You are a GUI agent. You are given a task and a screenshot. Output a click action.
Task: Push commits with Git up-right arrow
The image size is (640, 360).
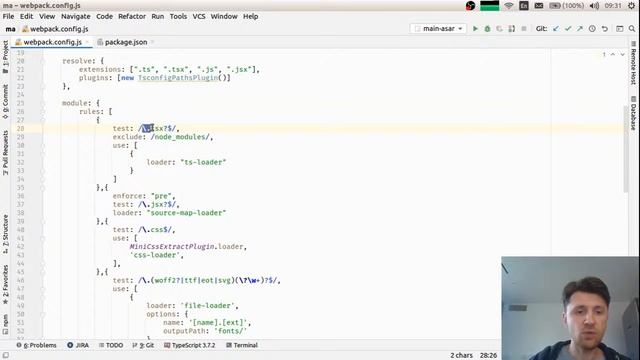click(580, 29)
